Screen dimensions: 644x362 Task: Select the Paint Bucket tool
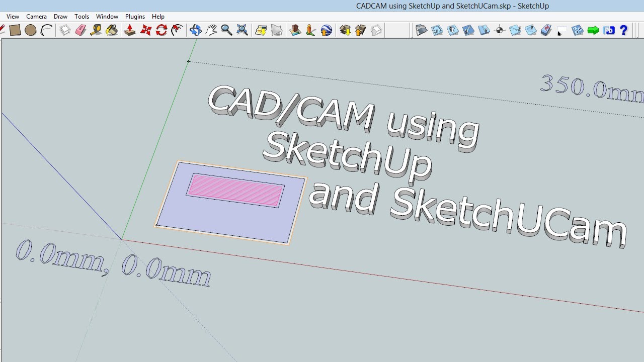[112, 30]
